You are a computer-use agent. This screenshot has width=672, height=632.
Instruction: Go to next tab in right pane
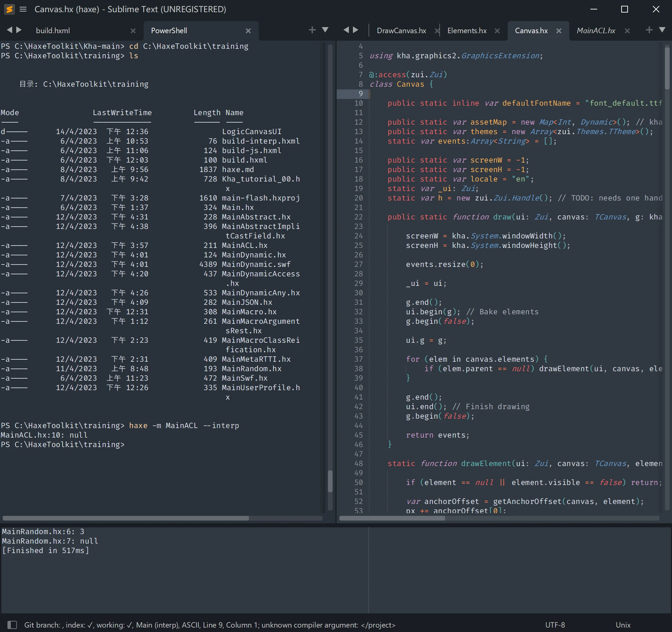tap(356, 30)
